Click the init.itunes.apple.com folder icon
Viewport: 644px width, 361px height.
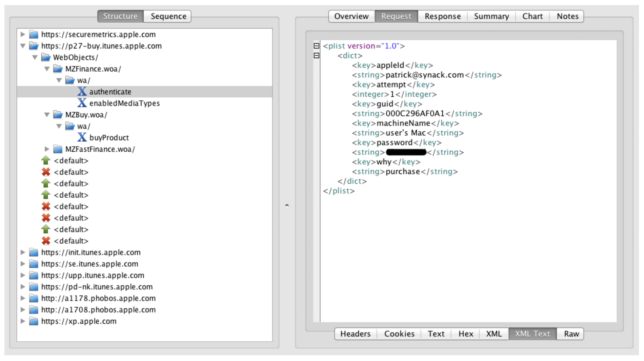34,252
